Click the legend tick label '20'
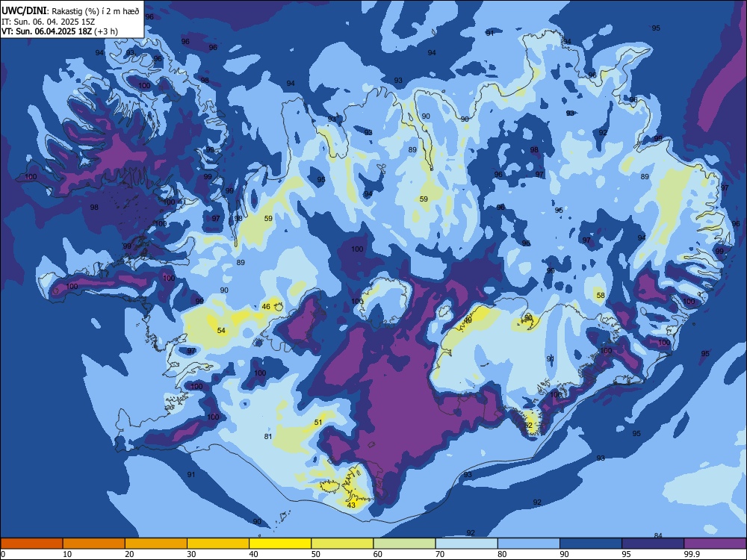 [x=129, y=554]
